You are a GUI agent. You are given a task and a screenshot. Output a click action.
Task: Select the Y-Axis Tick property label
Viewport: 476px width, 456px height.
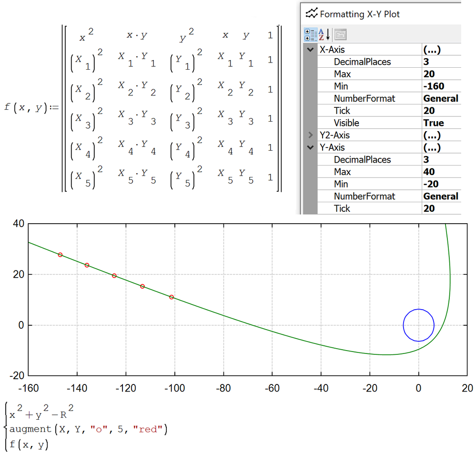click(x=342, y=208)
